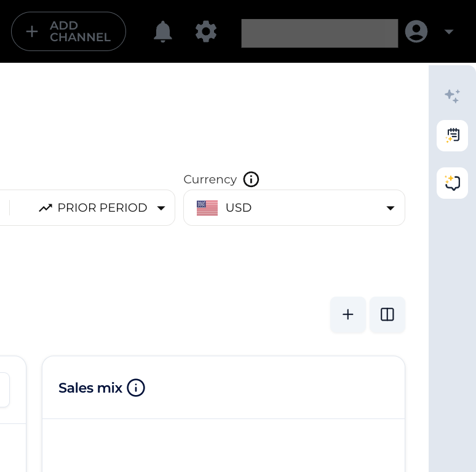476x472 pixels.
Task: Open the AI notes summary panel icon
Action: pyautogui.click(x=452, y=135)
